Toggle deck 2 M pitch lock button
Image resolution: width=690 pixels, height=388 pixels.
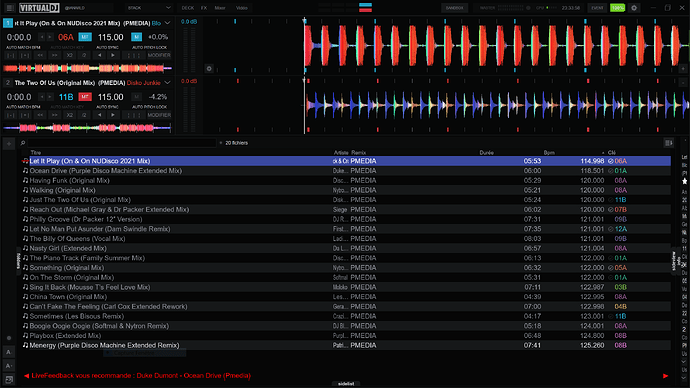click(136, 97)
